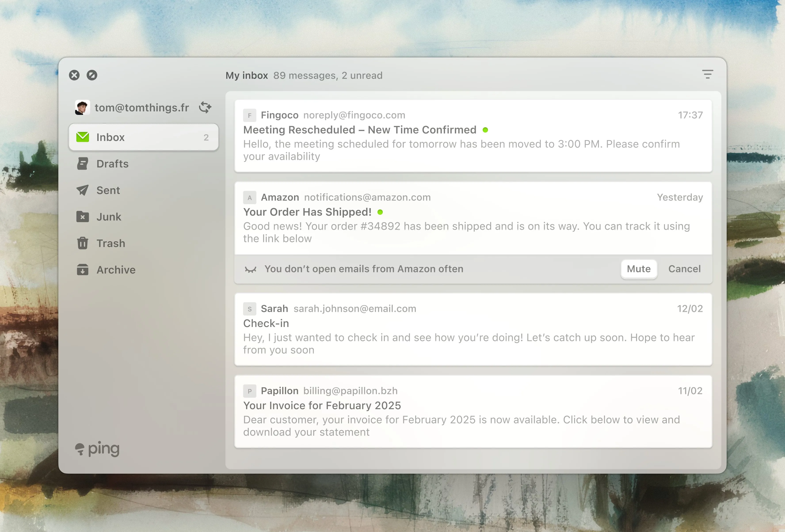
Task: Click the closed-eye icon in the Amazon banner
Action: click(250, 269)
